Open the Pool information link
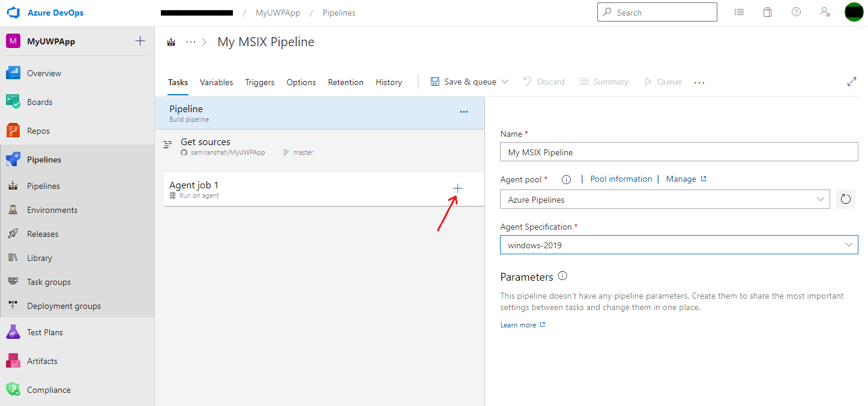This screenshot has width=868, height=406. (x=621, y=179)
